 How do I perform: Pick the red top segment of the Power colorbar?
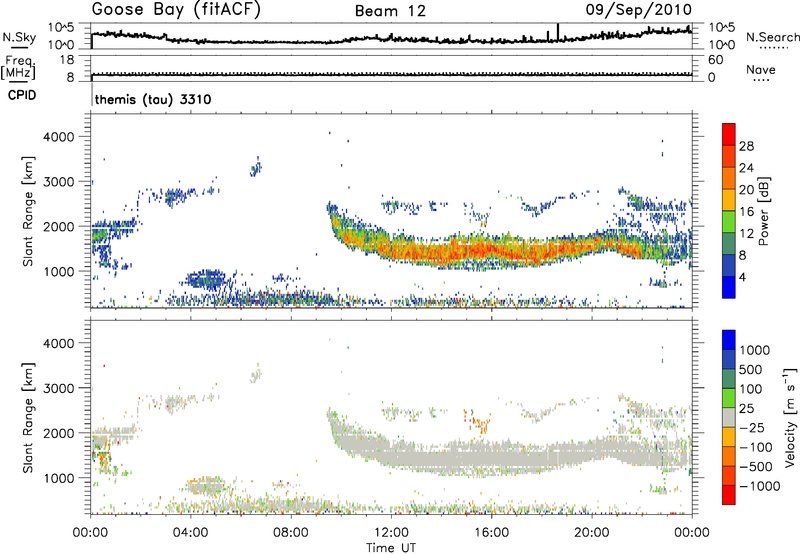click(x=729, y=134)
